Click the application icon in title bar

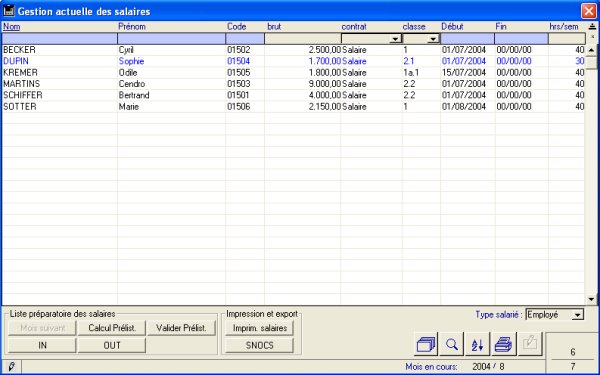[8, 11]
